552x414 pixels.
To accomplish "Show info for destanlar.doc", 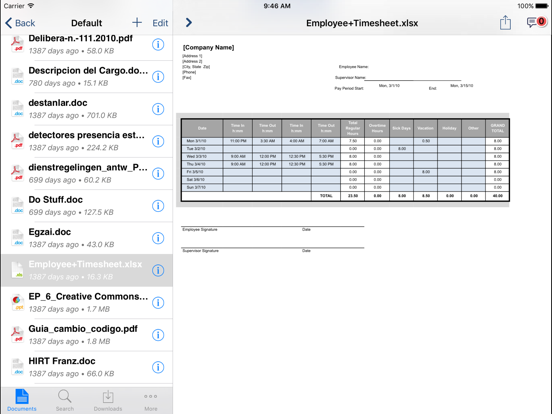I will coord(158,109).
